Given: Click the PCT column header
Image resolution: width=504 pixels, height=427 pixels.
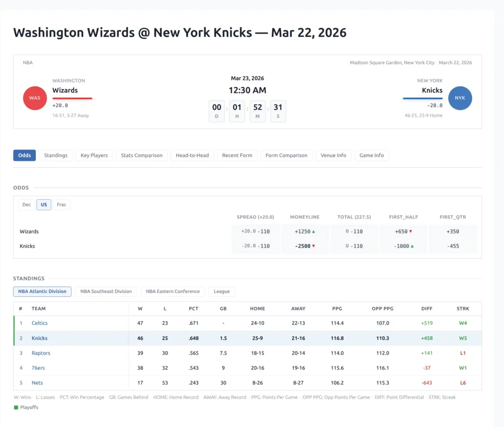Looking at the screenshot, I should tap(193, 309).
